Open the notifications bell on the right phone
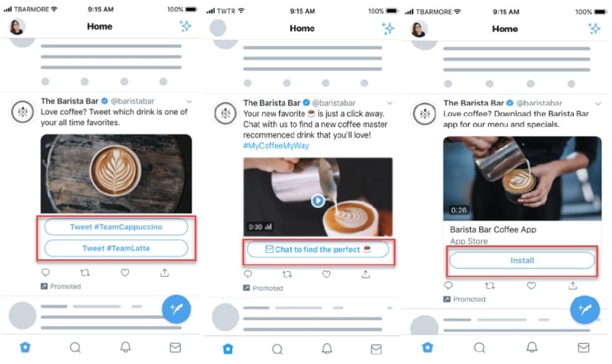Viewport: 612px width, 364px height. point(531,347)
